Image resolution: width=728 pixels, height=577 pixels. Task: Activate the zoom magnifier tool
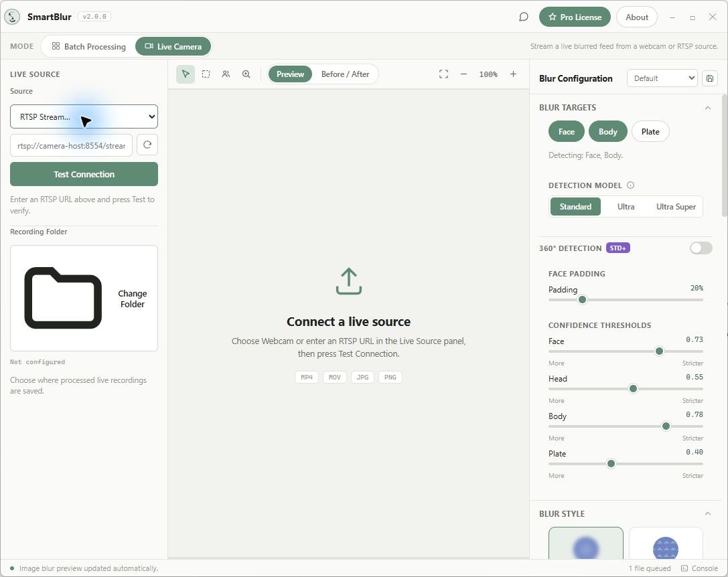[x=246, y=74]
